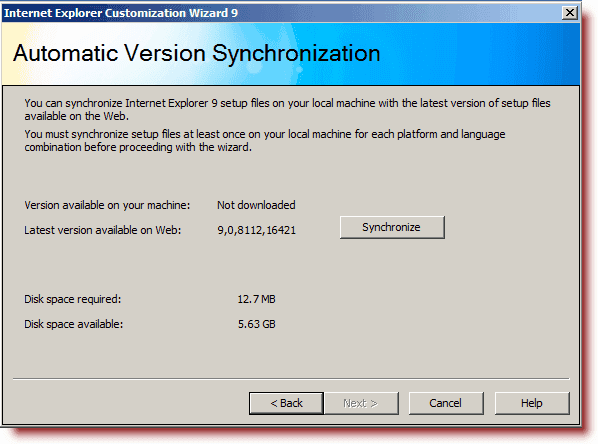Click 'Version available on your machine:' label
This screenshot has width=598, height=444.
(x=107, y=205)
